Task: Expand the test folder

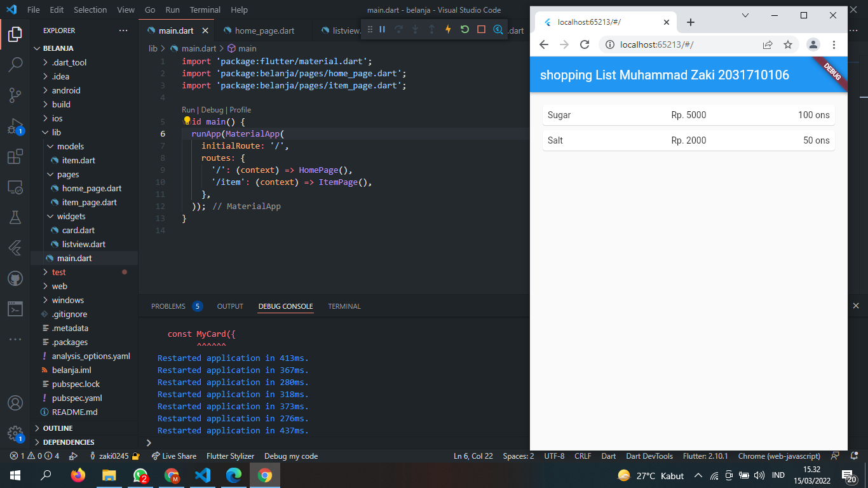Action: (58, 272)
